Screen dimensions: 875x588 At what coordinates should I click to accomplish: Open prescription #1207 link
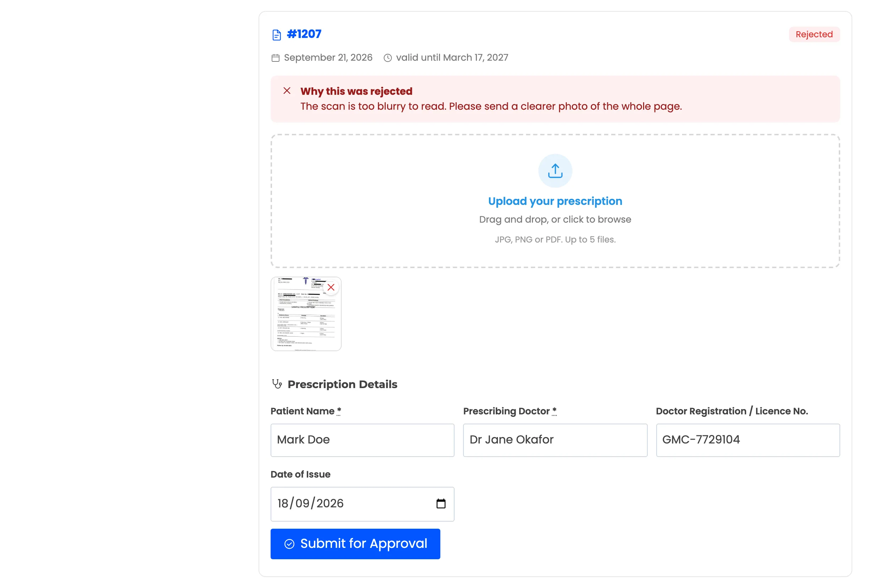[x=304, y=34]
